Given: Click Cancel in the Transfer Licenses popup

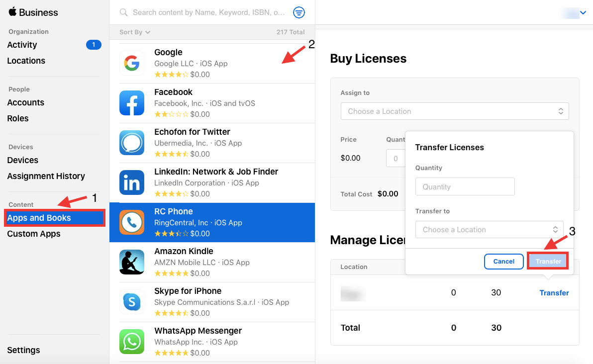Looking at the screenshot, I should pyautogui.click(x=504, y=261).
